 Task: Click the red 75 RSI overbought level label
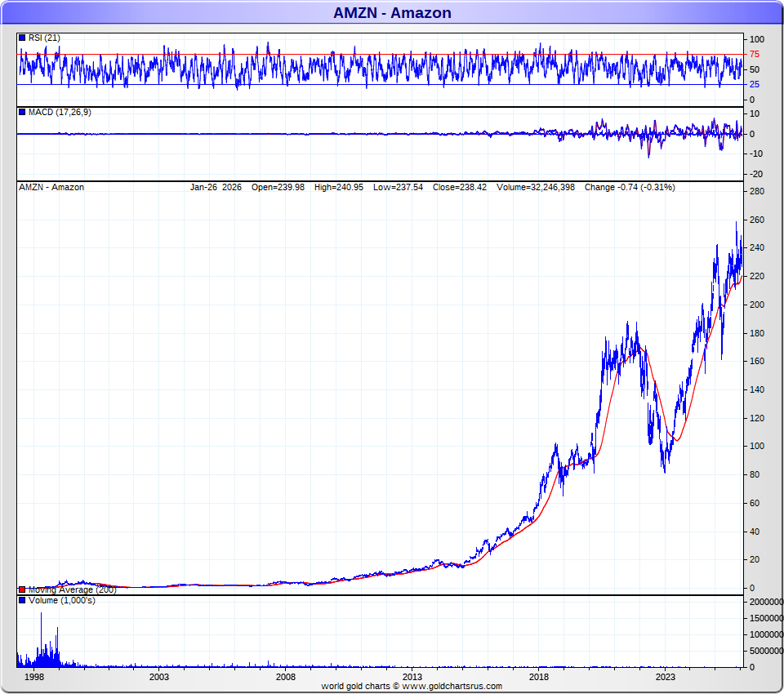[755, 55]
